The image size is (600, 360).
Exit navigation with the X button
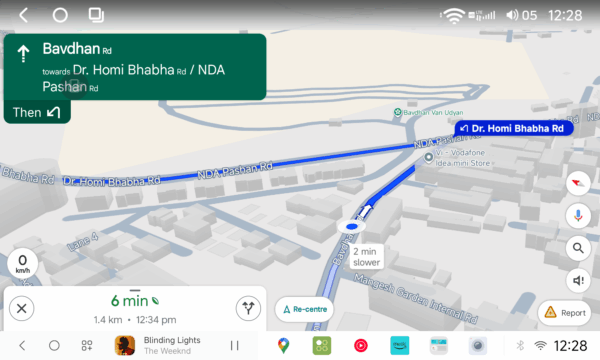[x=21, y=308]
